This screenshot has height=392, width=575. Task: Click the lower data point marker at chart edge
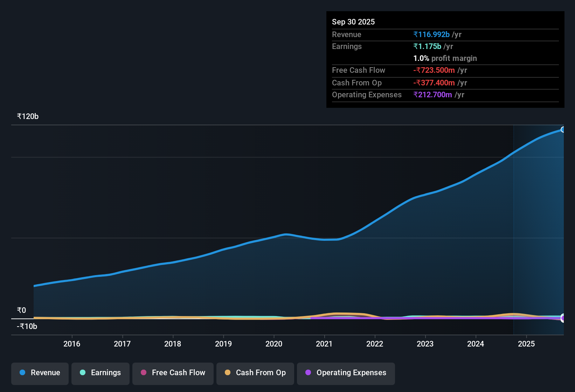563,318
